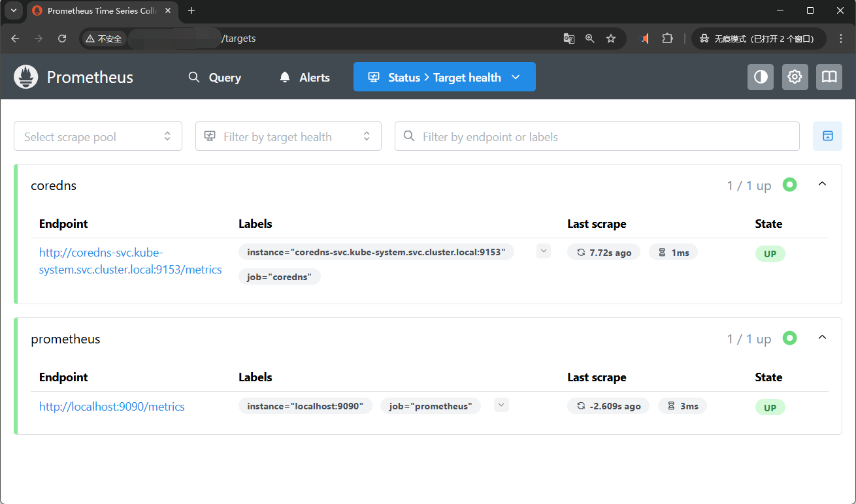Click the 1ms scrape duration badge

[674, 253]
